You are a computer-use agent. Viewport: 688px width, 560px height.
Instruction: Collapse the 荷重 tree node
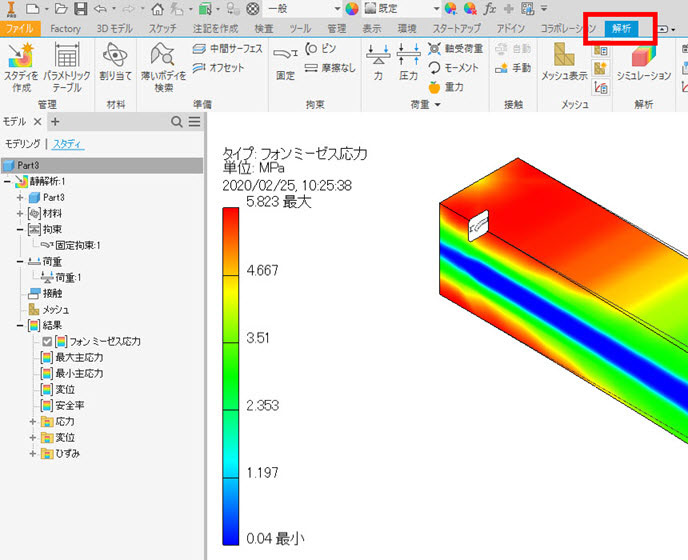(x=20, y=262)
